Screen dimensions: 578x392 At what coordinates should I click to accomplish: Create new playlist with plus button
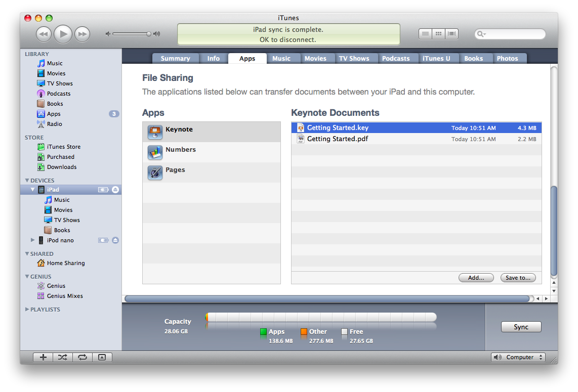coord(43,358)
